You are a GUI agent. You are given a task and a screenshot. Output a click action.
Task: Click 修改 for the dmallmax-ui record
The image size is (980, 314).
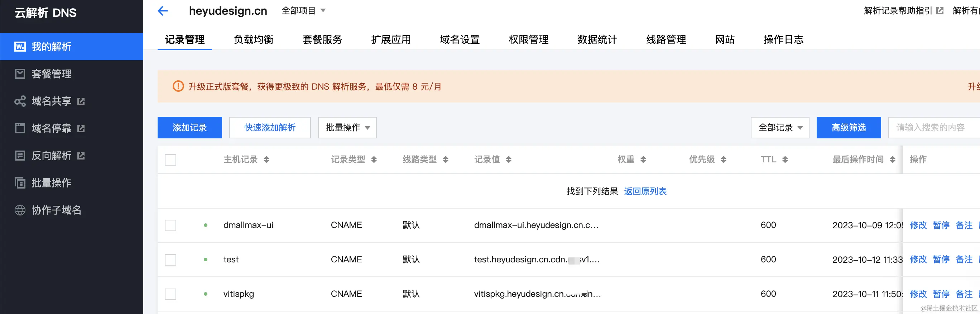918,225
